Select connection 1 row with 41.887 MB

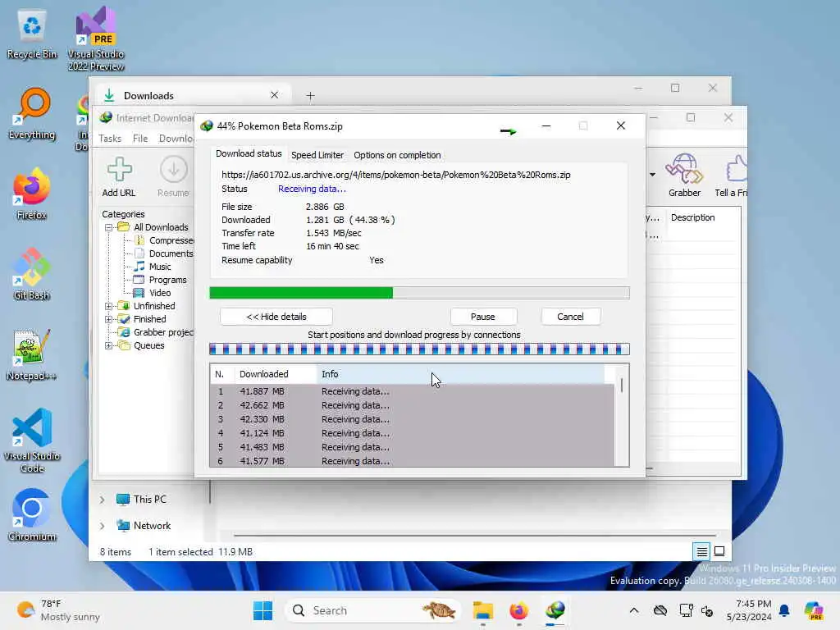[x=412, y=391]
